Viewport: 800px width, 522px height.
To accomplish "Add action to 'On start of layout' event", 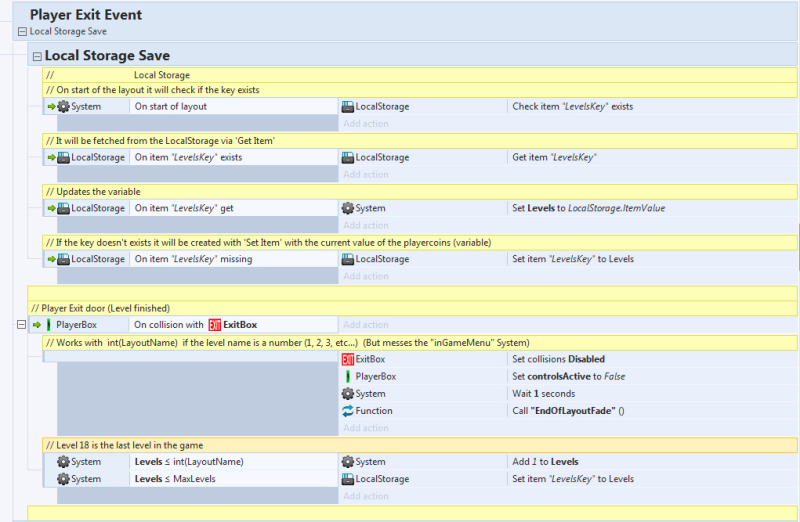I will [366, 123].
